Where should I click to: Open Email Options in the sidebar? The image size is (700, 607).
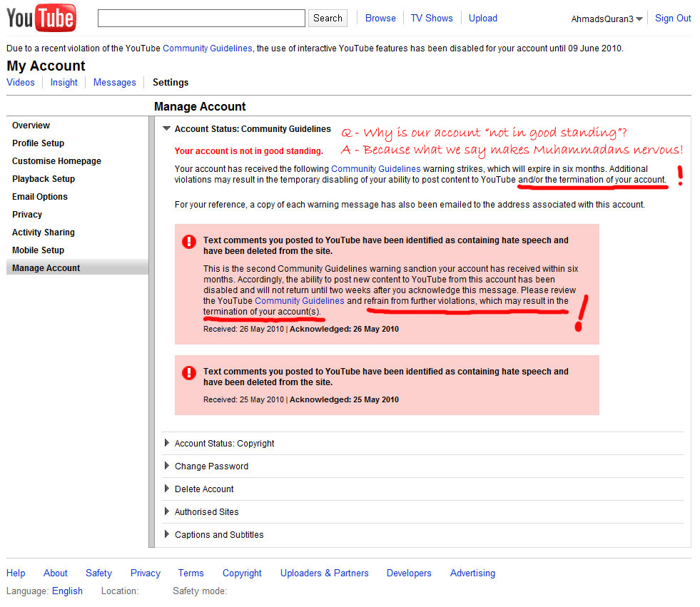pos(40,197)
